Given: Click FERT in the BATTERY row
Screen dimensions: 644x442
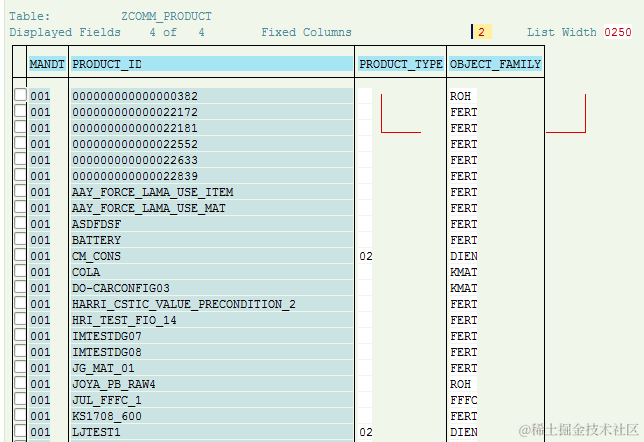Looking at the screenshot, I should 463,240.
